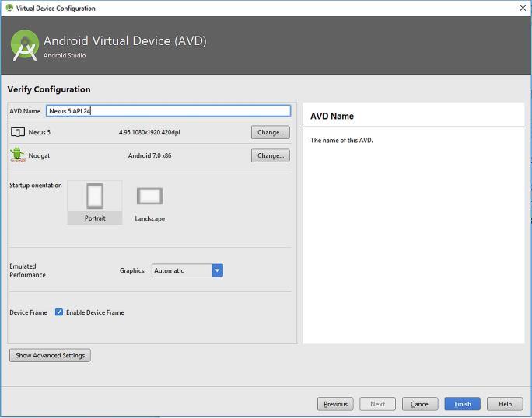Cancel the virtual device configuration
The height and width of the screenshot is (418, 532).
point(420,404)
